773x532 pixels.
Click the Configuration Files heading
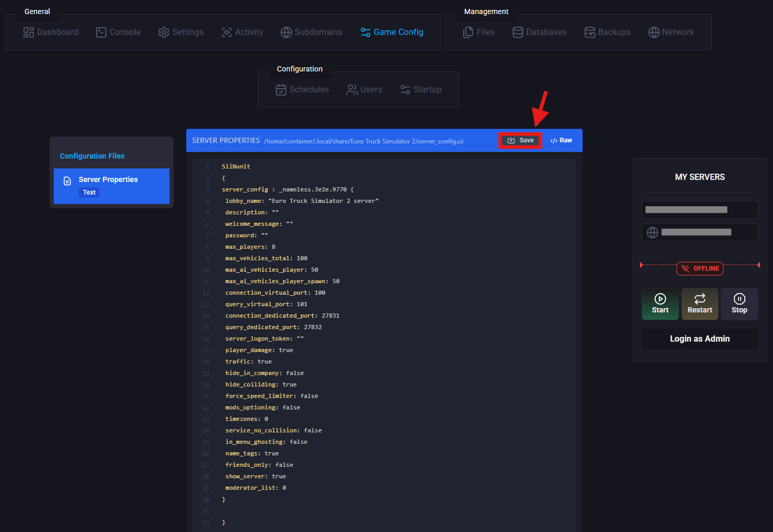92,156
